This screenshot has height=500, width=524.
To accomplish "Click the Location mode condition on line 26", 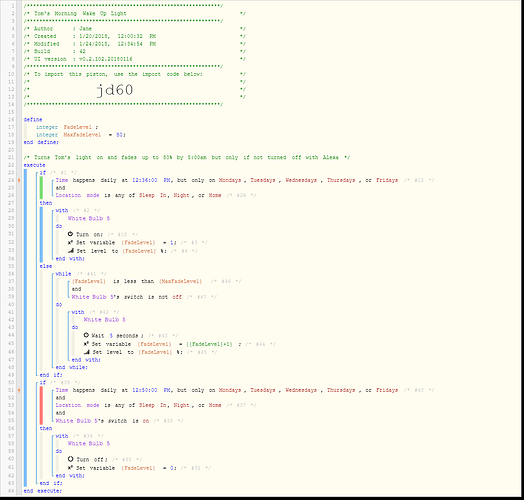I will [x=138, y=195].
